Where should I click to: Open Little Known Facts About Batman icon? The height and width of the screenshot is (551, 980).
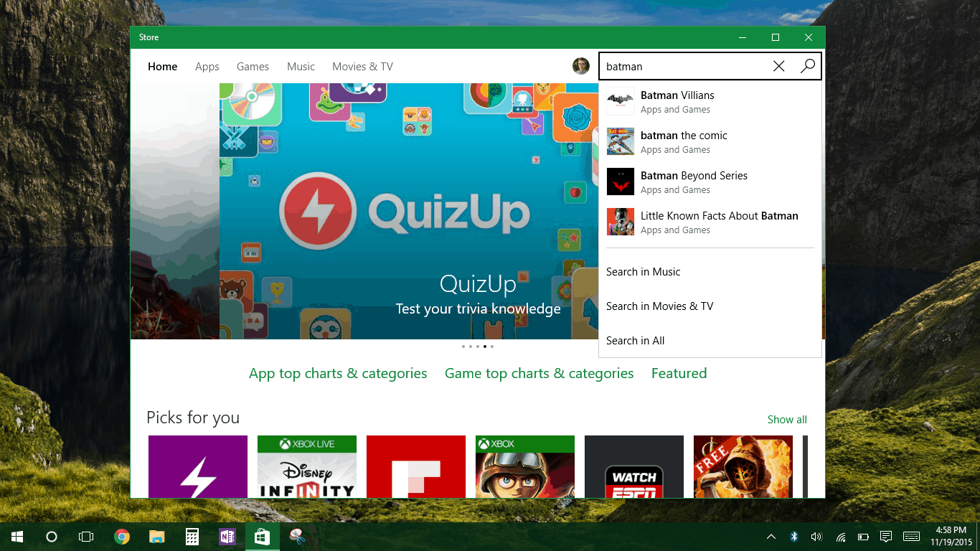coord(620,222)
